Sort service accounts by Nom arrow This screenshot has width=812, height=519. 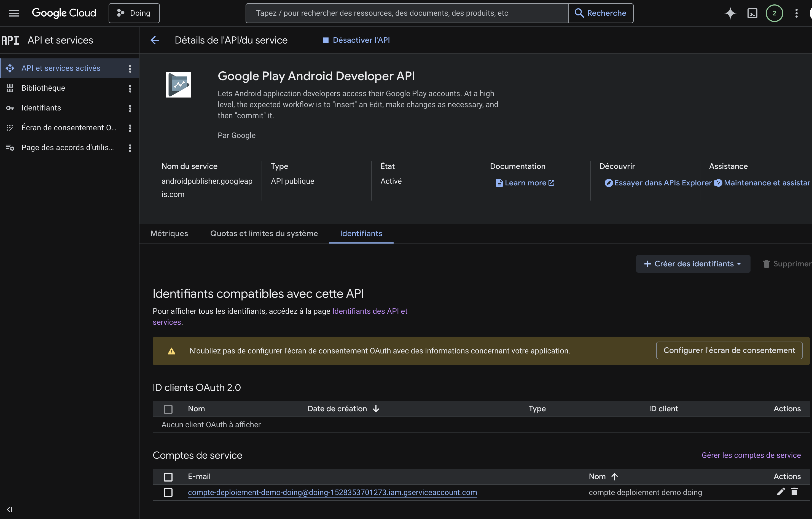click(614, 476)
